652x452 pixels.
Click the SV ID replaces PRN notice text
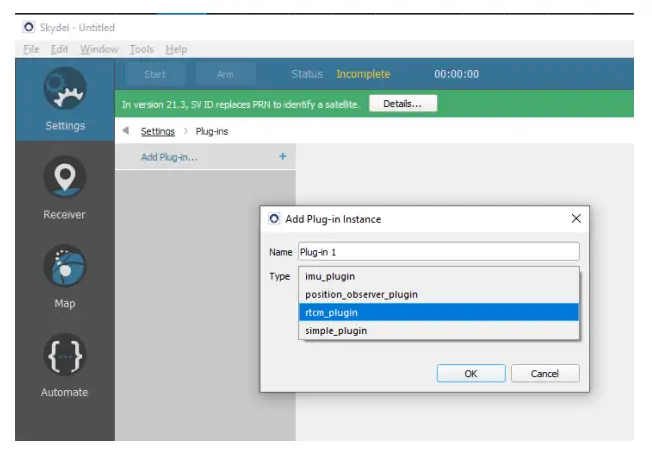[x=240, y=104]
